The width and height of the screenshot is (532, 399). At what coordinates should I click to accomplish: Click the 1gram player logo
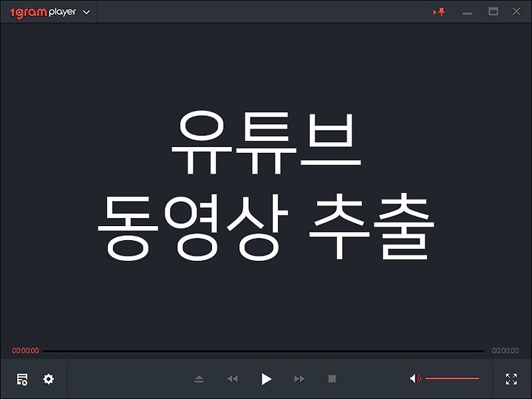point(43,13)
